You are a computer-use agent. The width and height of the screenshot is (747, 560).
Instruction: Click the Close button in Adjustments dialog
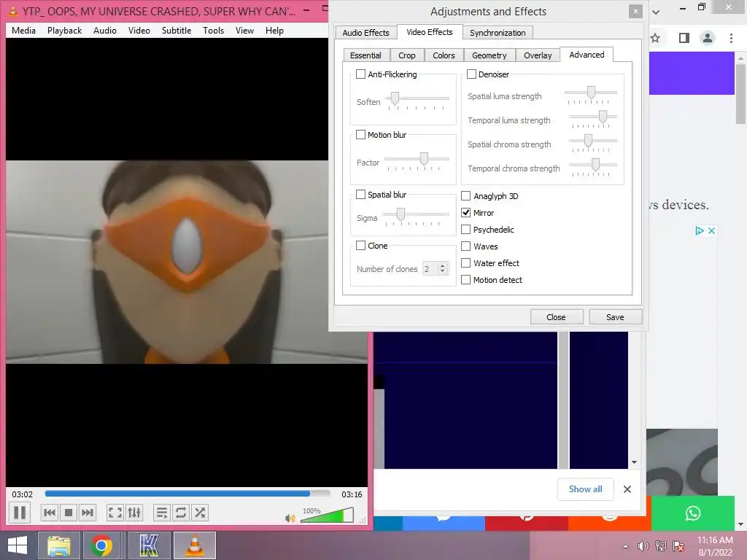click(x=556, y=317)
